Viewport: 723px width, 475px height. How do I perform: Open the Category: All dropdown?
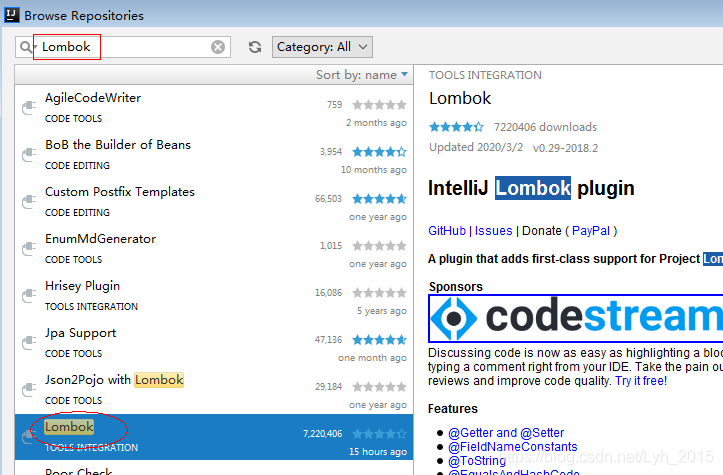click(x=322, y=47)
